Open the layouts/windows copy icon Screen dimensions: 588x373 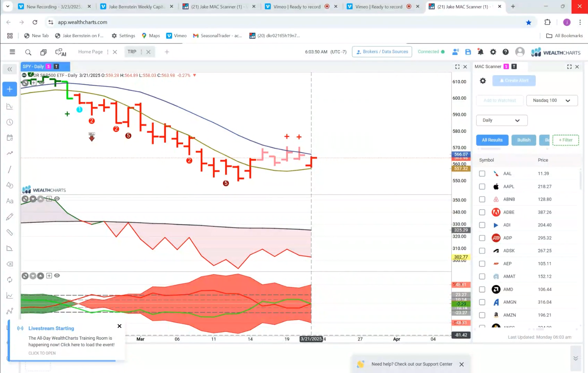click(43, 52)
